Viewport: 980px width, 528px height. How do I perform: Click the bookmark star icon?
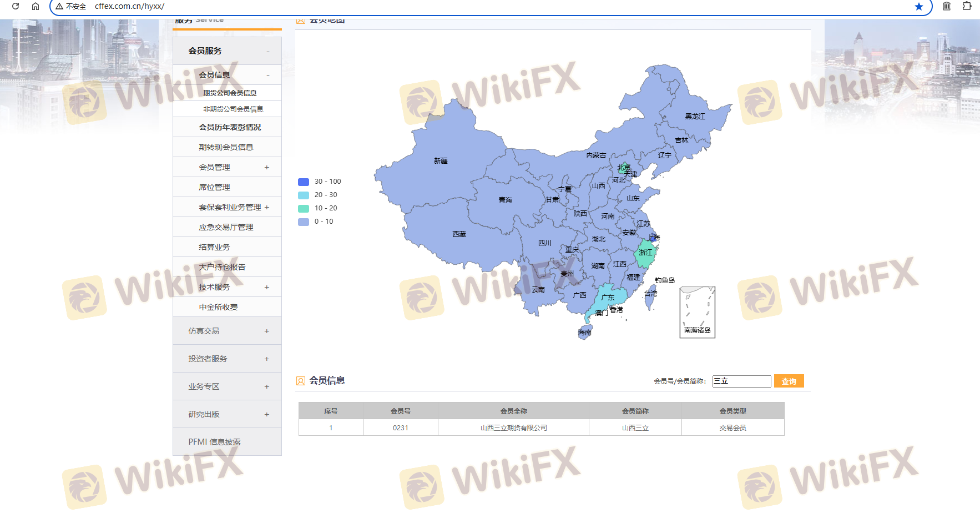coord(918,7)
